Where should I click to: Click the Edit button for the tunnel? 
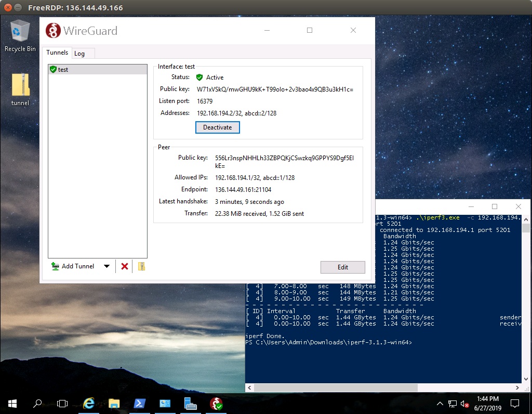(343, 267)
